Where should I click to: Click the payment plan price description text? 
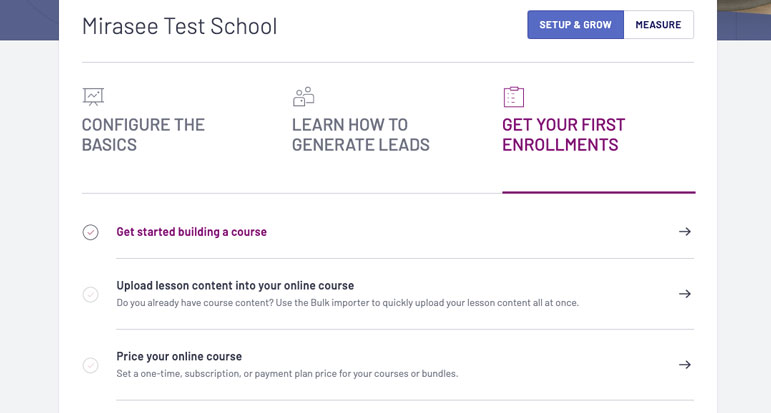pos(287,374)
